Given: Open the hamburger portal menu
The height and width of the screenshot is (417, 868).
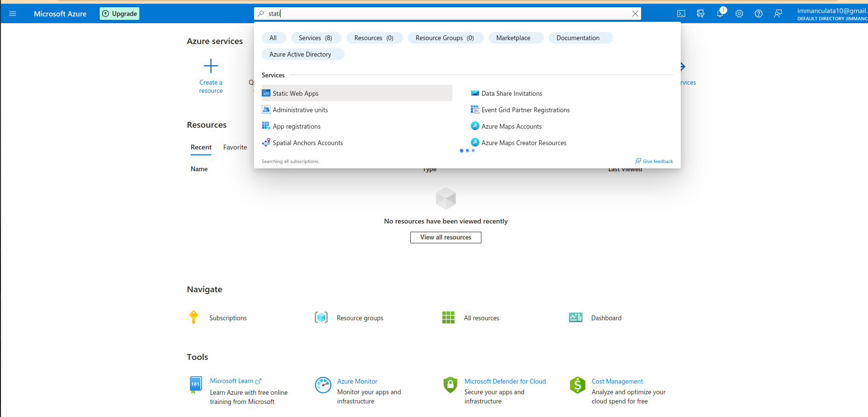Looking at the screenshot, I should pos(13,14).
